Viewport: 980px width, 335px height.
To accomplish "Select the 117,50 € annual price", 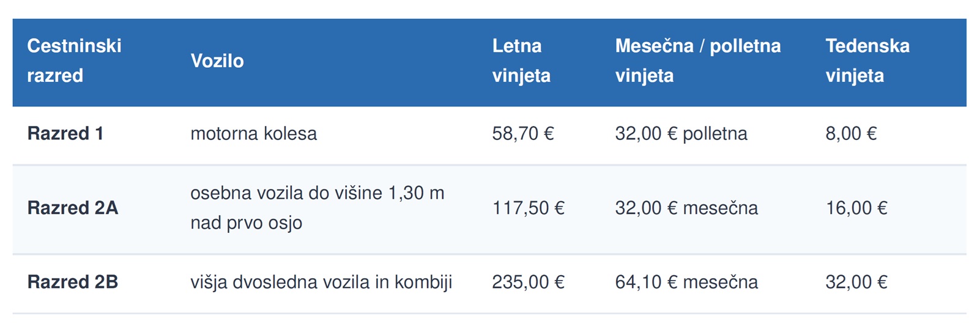I will pyautogui.click(x=529, y=208).
